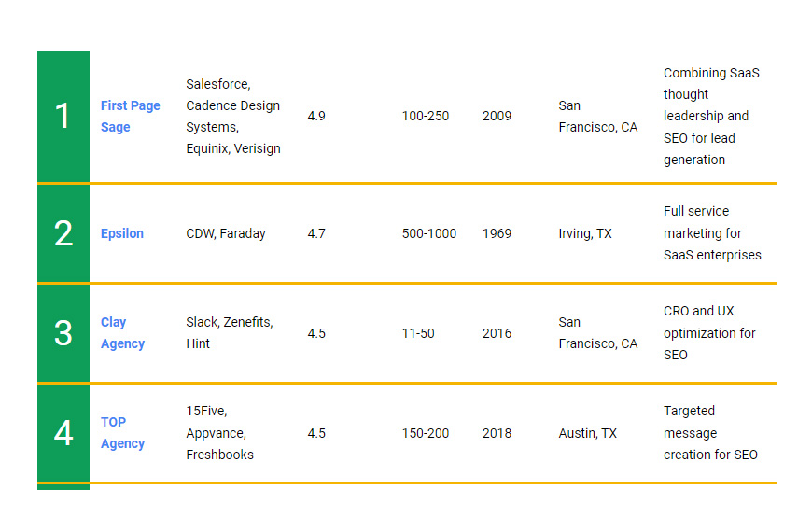The height and width of the screenshot is (532, 812).
Task: Click the 11-50 employee count
Action: pos(418,333)
